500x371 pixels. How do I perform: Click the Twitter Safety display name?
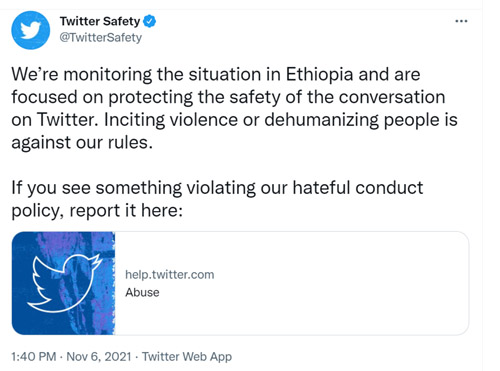click(100, 21)
